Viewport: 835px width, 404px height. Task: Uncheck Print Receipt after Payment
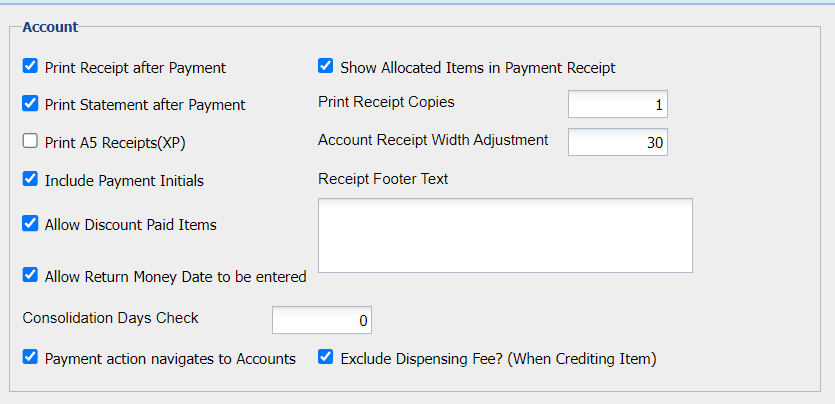point(30,67)
